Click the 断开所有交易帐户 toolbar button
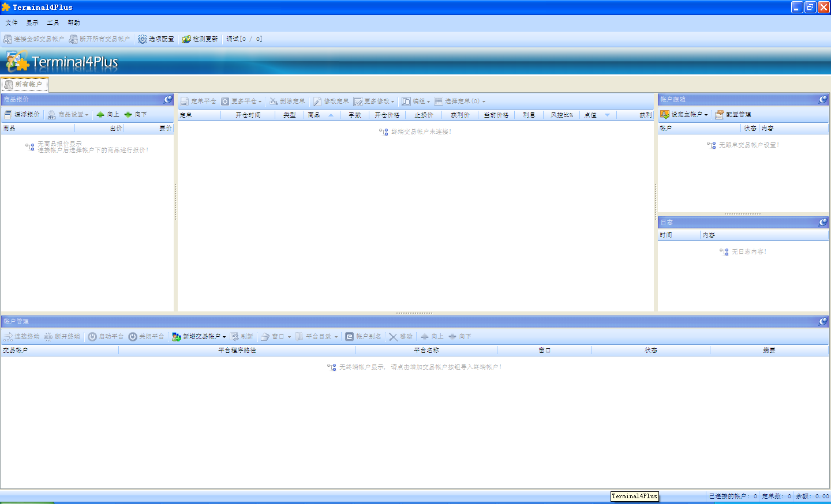 (100, 39)
